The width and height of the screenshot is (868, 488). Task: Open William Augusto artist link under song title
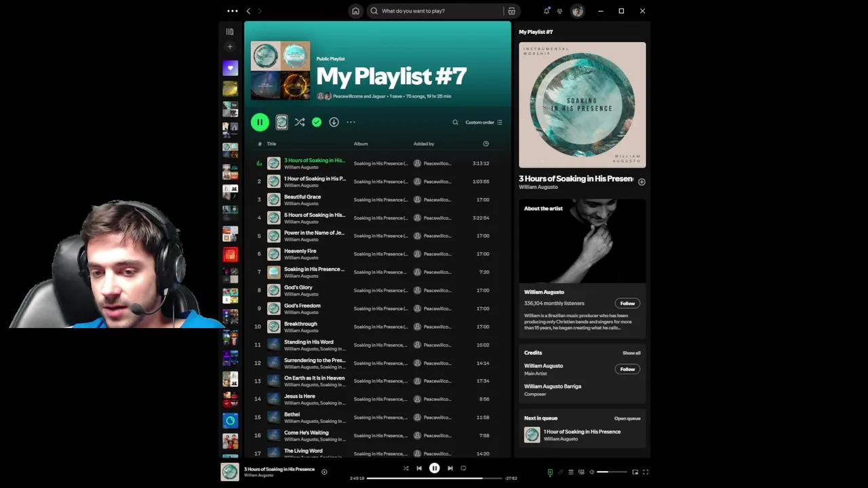coord(538,187)
